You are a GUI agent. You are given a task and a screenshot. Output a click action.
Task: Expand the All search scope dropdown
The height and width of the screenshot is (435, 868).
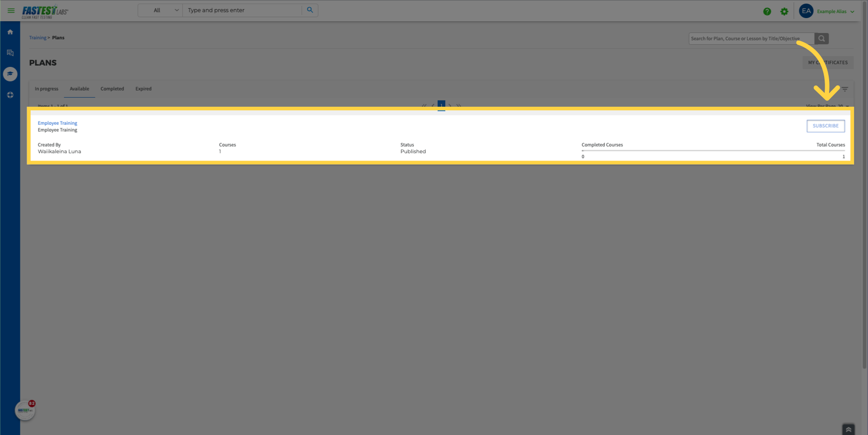[x=160, y=10]
